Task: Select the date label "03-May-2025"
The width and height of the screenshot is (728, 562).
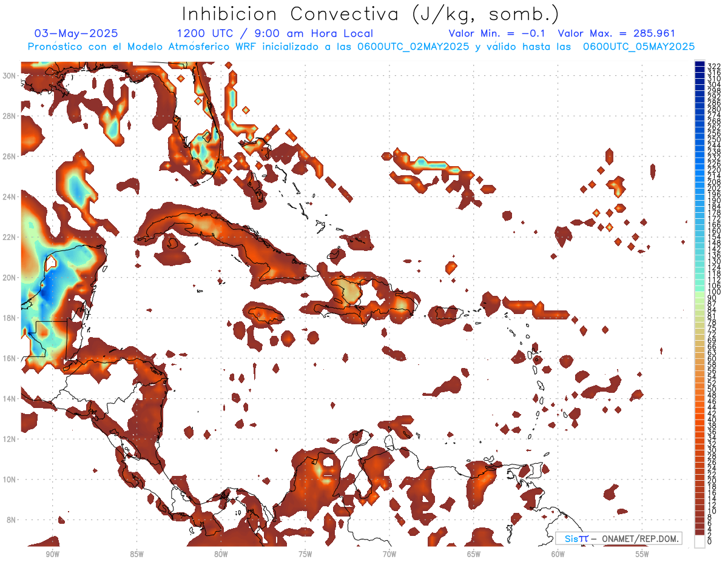Action: tap(76, 33)
